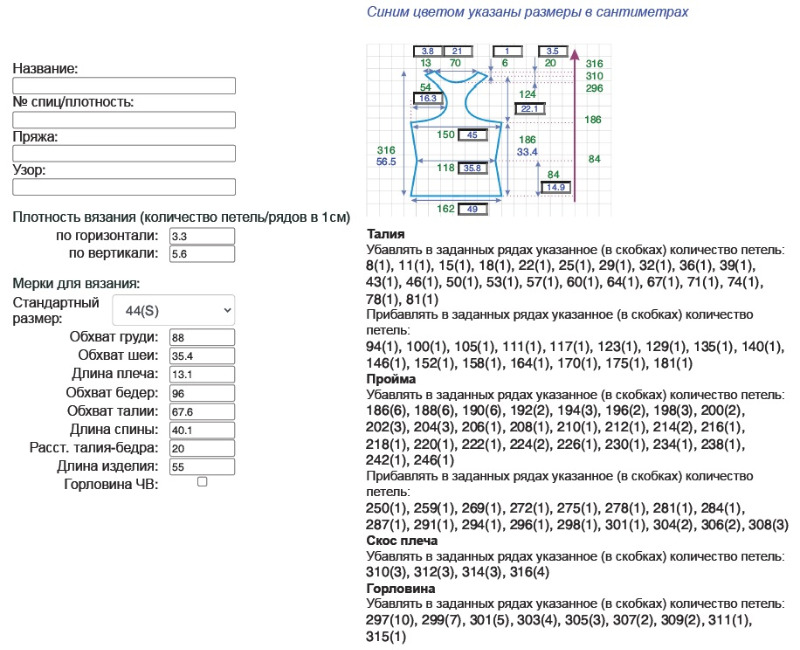Edit the по вертикали density value

(x=201, y=254)
